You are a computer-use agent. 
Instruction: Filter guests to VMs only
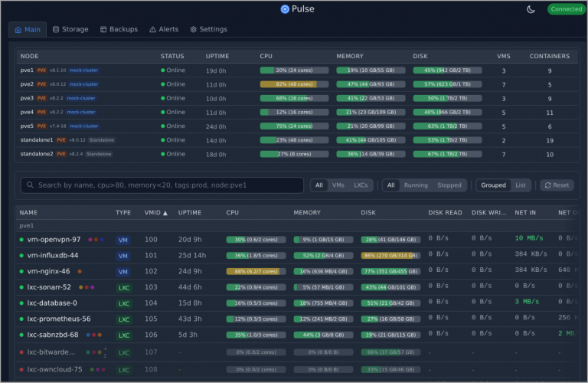[338, 185]
